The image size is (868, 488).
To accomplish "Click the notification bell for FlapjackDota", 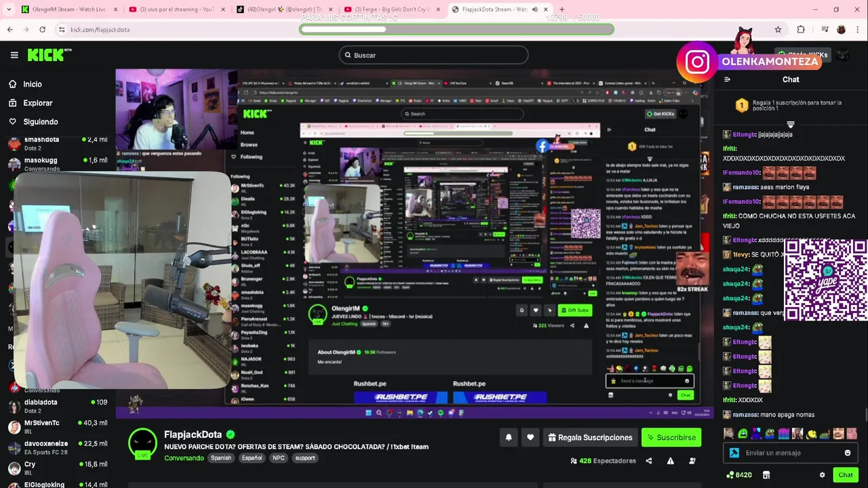I will (509, 438).
